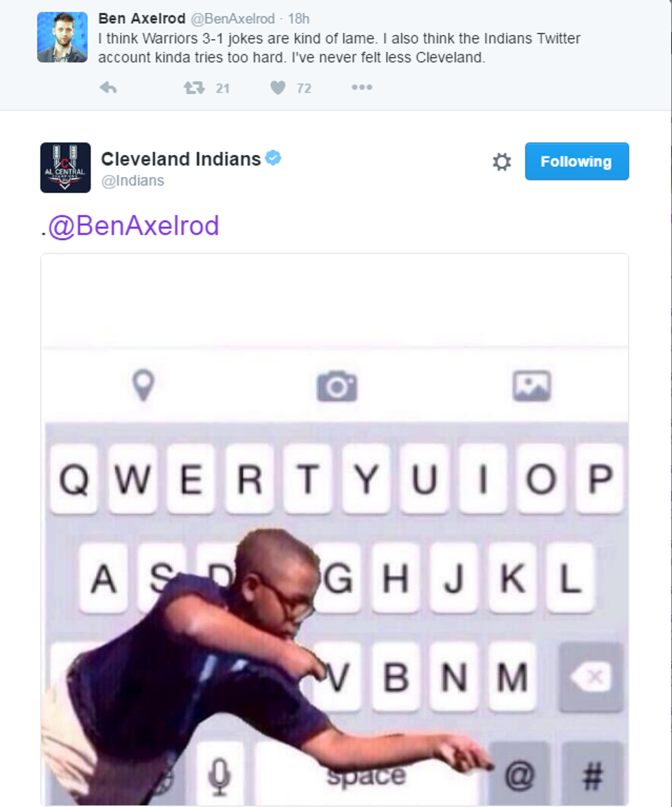
Task: Open Ben Axelrod's profile picture
Action: tap(62, 37)
